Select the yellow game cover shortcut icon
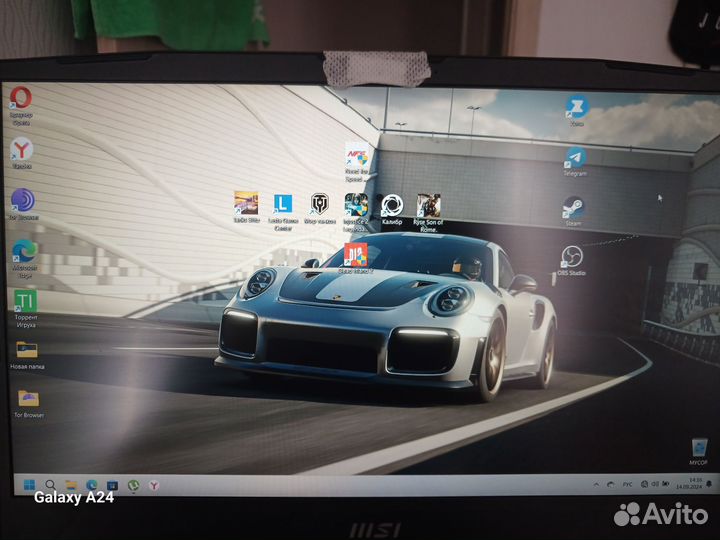This screenshot has height=540, width=720. click(246, 203)
